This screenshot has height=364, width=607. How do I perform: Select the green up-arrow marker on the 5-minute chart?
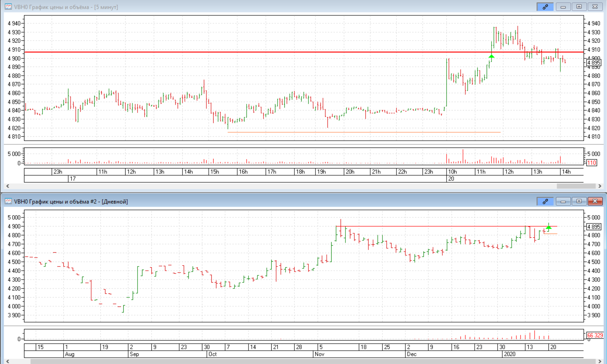pyautogui.click(x=491, y=56)
